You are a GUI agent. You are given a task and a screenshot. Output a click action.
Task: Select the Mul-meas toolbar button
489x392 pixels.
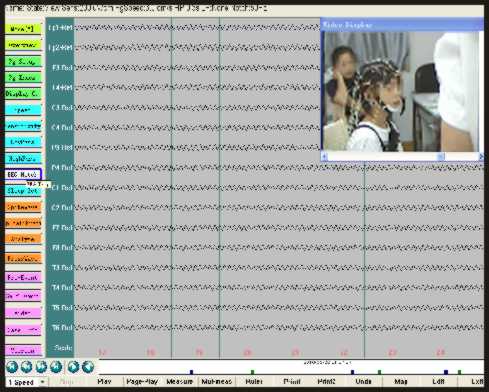click(x=217, y=382)
